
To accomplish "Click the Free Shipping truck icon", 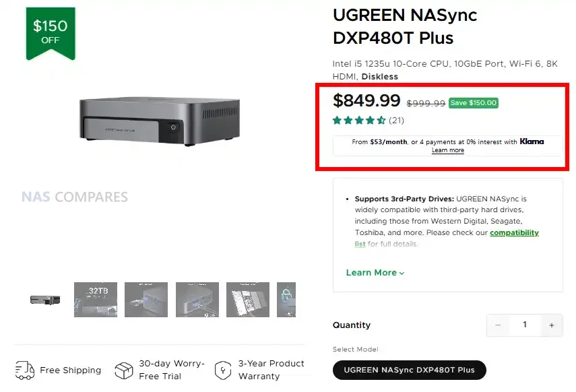I will click(24, 370).
